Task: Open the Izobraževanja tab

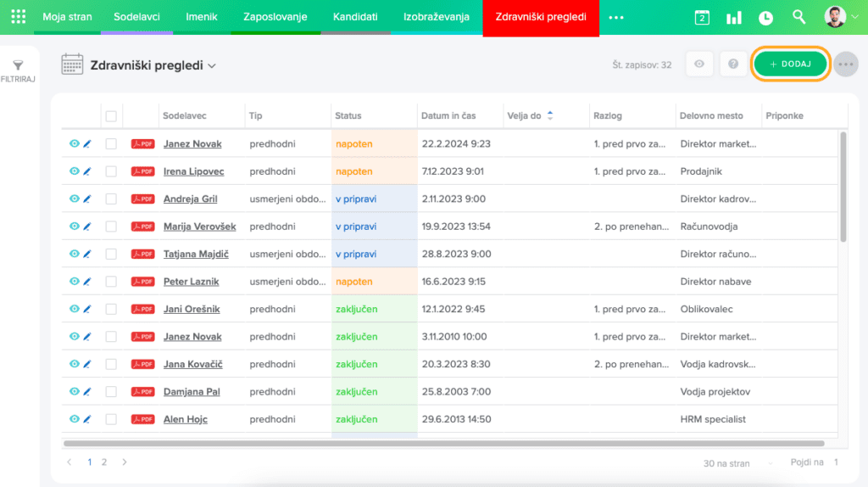Action: [x=437, y=17]
